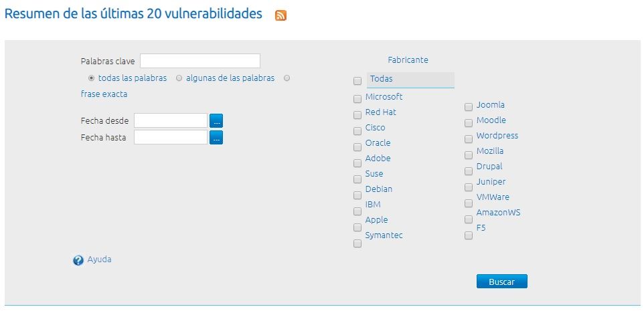This screenshot has width=644, height=311.
Task: Click the Microsoft manufacturer label
Action: coord(384,97)
